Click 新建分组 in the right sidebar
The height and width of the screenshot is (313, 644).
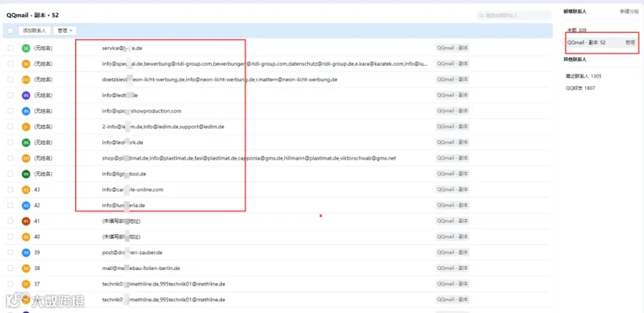coord(629,11)
